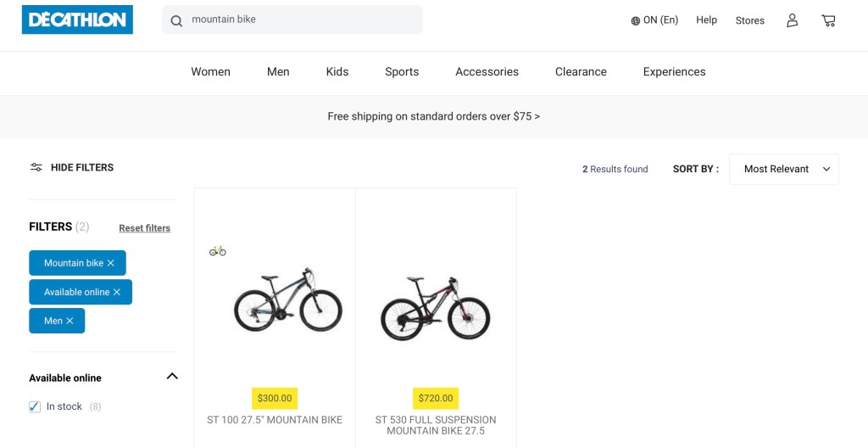Remove the Mountain bike filter tag
The width and height of the screenshot is (868, 448).
coord(110,263)
